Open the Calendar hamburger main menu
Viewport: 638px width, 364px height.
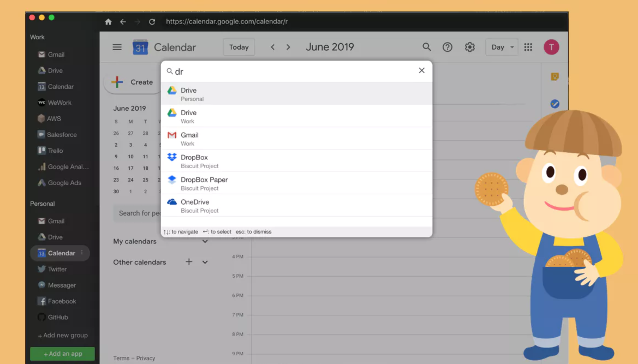pos(117,47)
